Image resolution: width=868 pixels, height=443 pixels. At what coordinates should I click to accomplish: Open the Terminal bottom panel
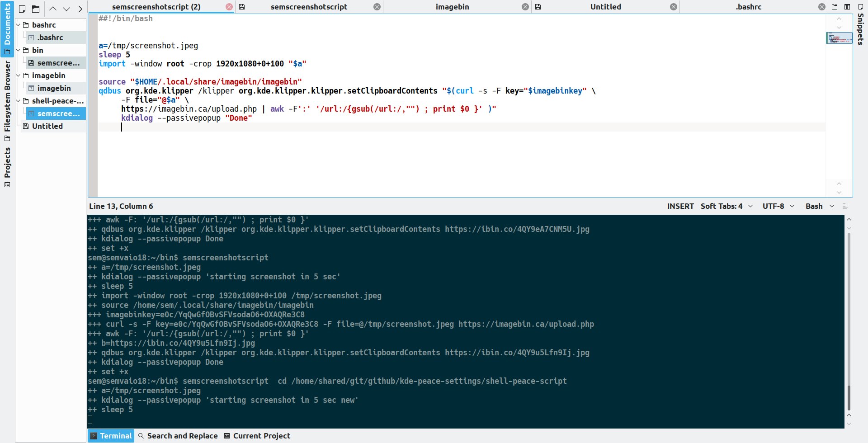coord(111,436)
